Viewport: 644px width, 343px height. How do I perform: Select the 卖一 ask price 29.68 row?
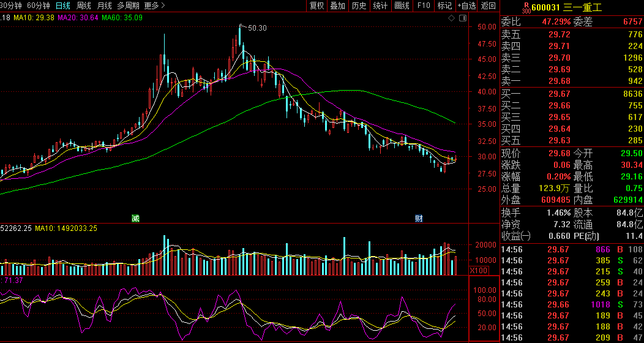(572, 81)
